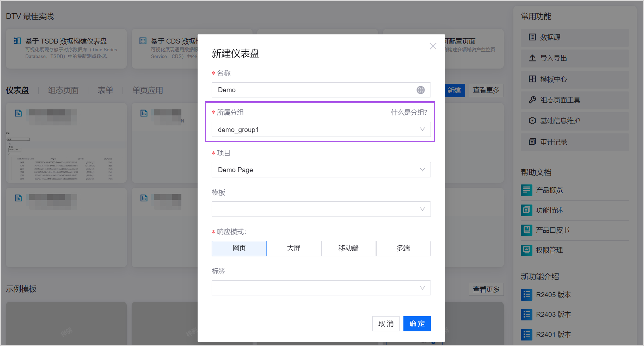This screenshot has height=346, width=644.
Task: Click the 数据源 data source icon
Action: coord(532,37)
